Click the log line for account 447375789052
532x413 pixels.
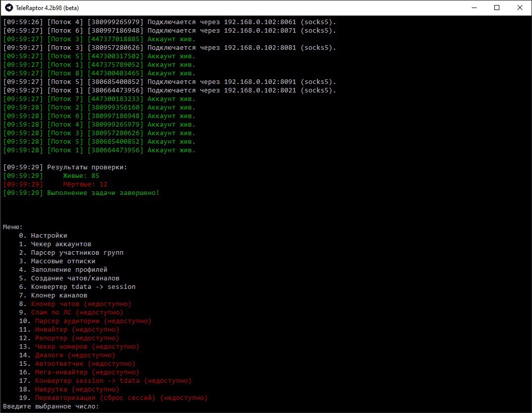[99, 64]
